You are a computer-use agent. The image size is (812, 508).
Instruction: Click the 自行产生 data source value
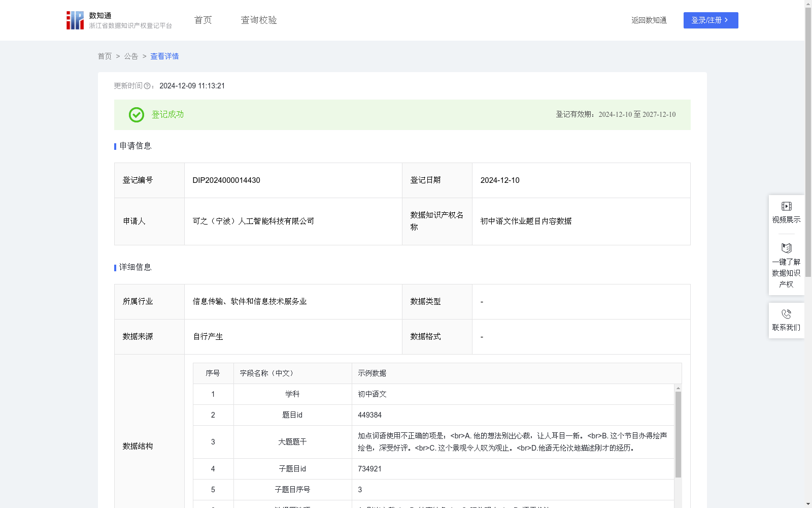tap(208, 337)
